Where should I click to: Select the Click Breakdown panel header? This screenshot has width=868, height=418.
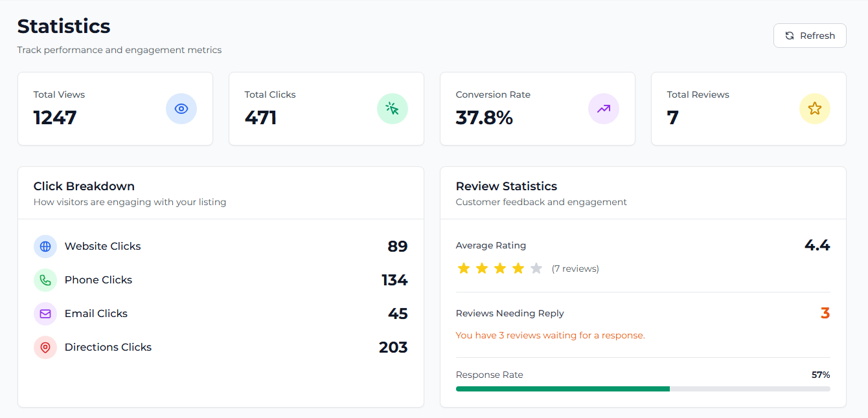pos(84,186)
